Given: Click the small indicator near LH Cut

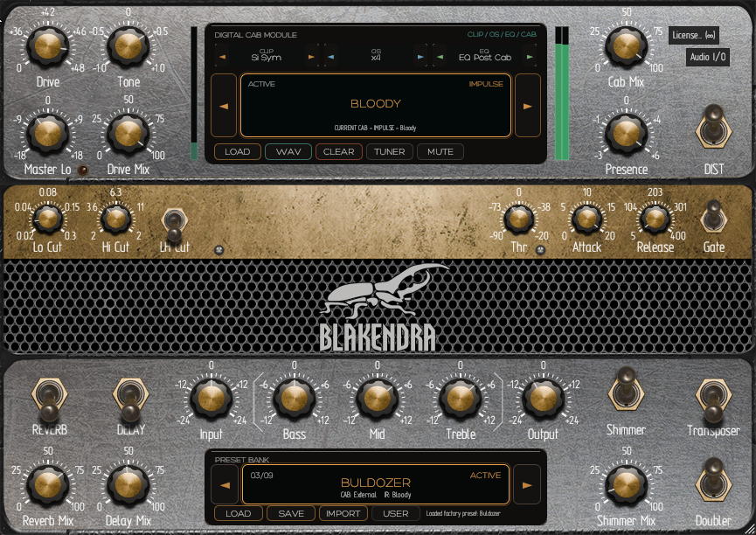Looking at the screenshot, I should point(218,250).
